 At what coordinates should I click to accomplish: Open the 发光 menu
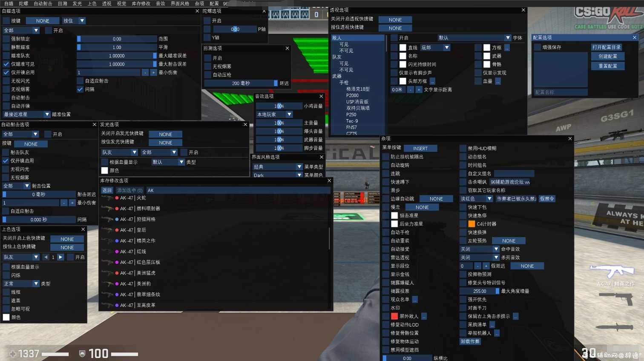click(77, 3)
